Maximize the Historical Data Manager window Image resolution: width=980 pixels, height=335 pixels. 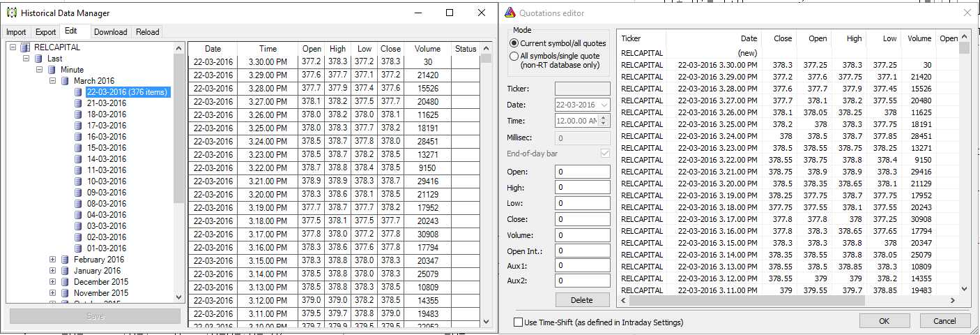pyautogui.click(x=450, y=13)
